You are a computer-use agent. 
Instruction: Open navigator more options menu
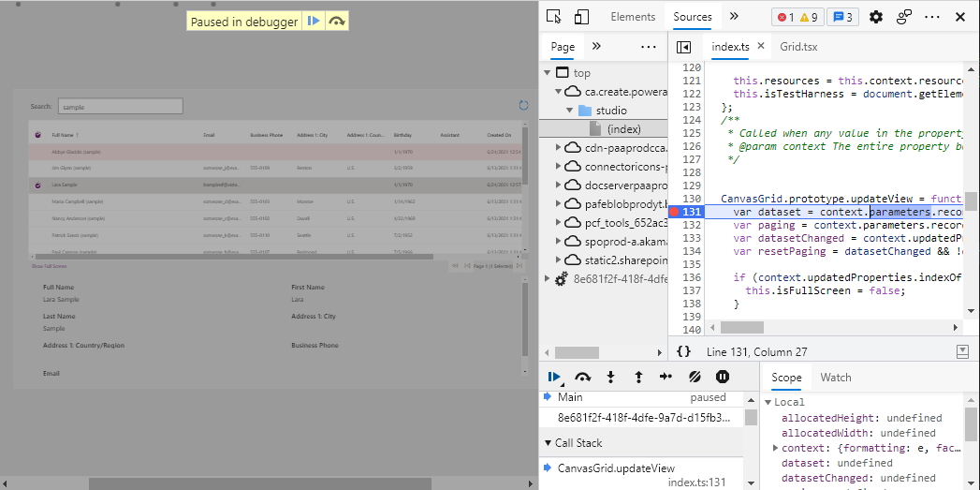(649, 46)
